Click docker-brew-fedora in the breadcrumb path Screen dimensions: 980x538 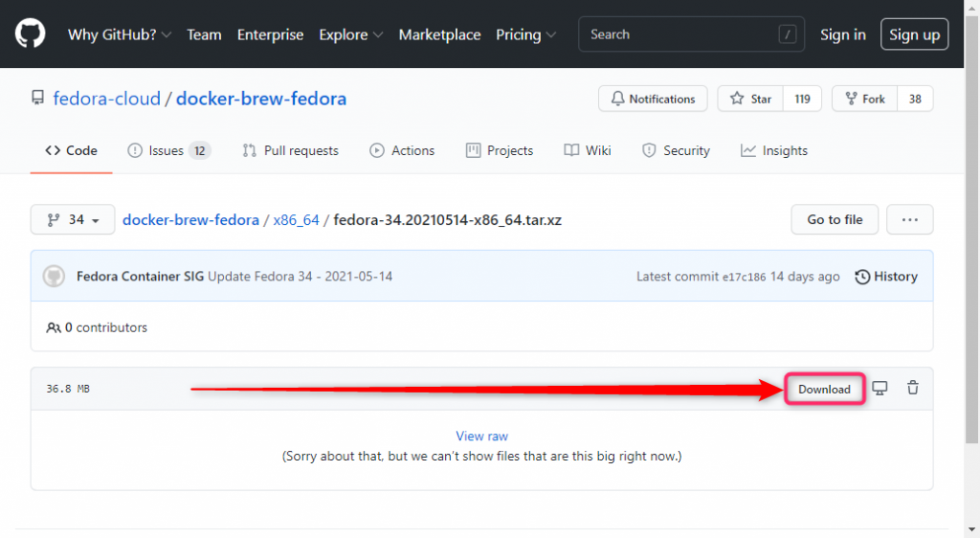pyautogui.click(x=190, y=220)
